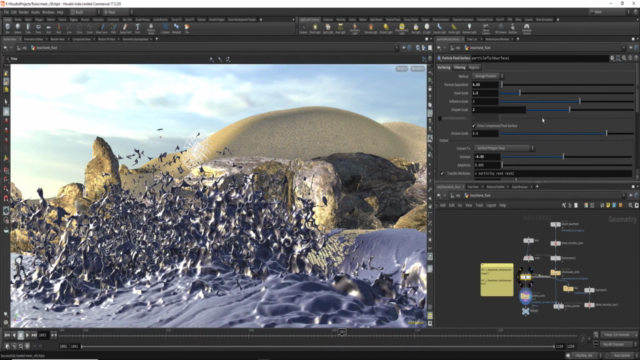Add an Environment Light
Screen dimensions: 640x360
402,28
